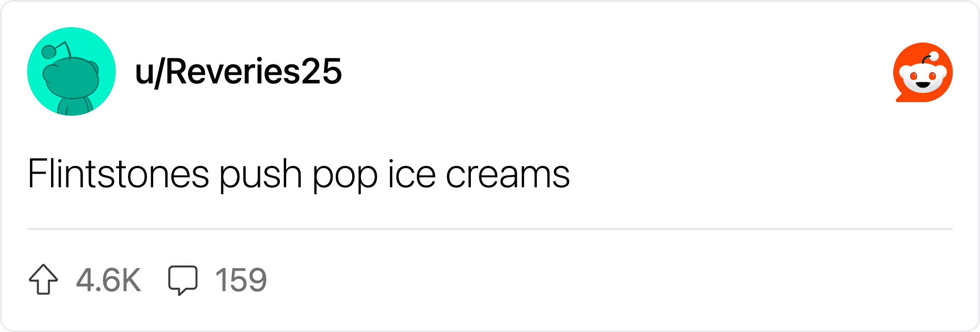This screenshot has height=332, width=980.
Task: Click the horizontal divider below the title
Action: (x=490, y=229)
